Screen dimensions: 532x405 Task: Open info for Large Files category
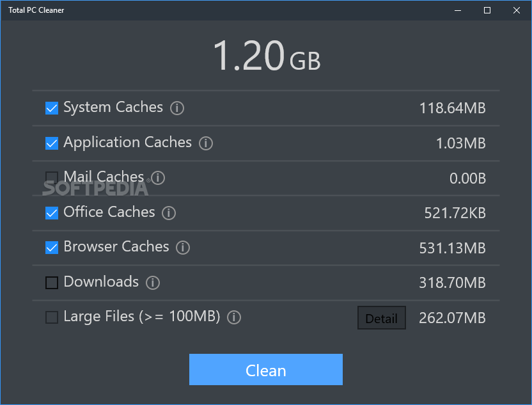[x=233, y=317]
